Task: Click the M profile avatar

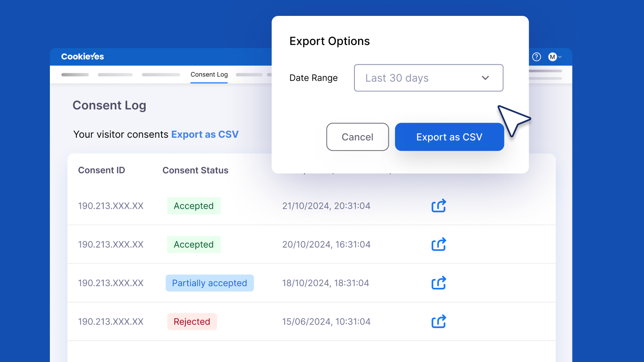Action: [x=552, y=57]
